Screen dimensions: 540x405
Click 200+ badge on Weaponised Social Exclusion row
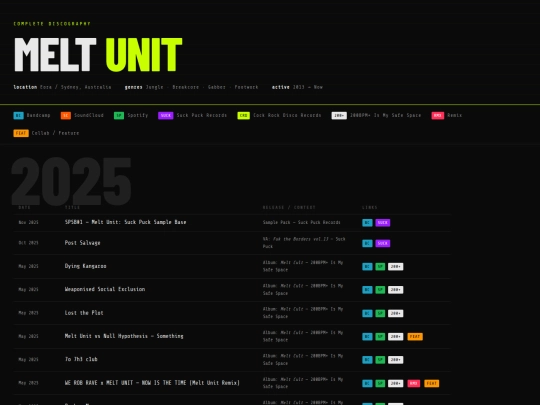[395, 290]
